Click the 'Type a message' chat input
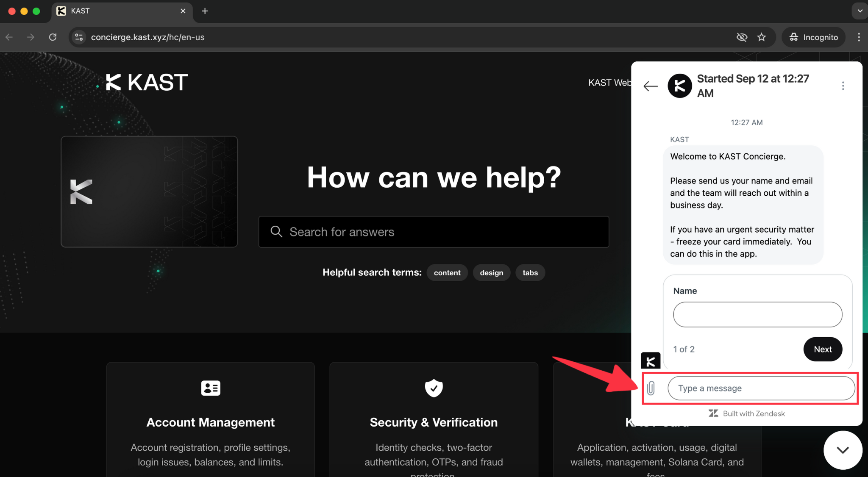The image size is (868, 477). (x=761, y=388)
